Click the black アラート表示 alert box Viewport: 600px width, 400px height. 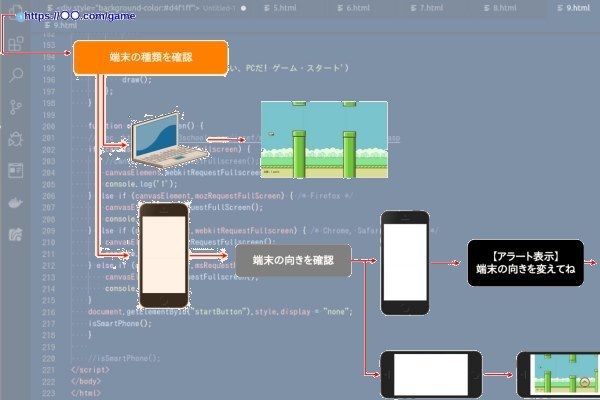[525, 263]
